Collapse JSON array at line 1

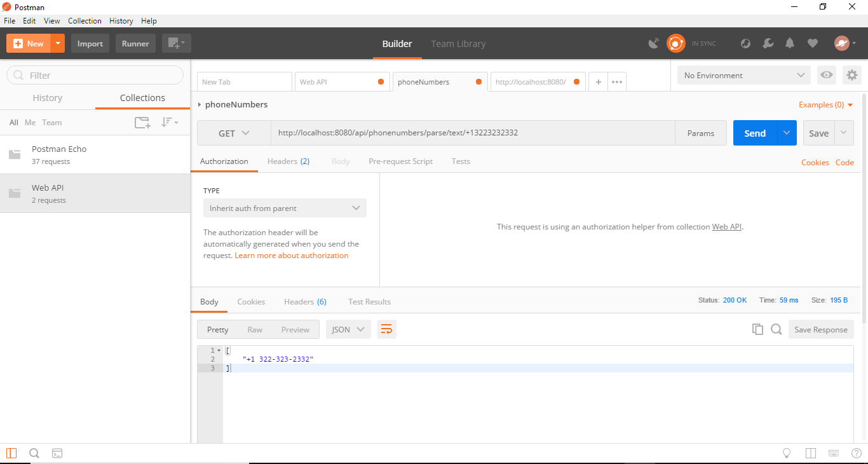[219, 350]
